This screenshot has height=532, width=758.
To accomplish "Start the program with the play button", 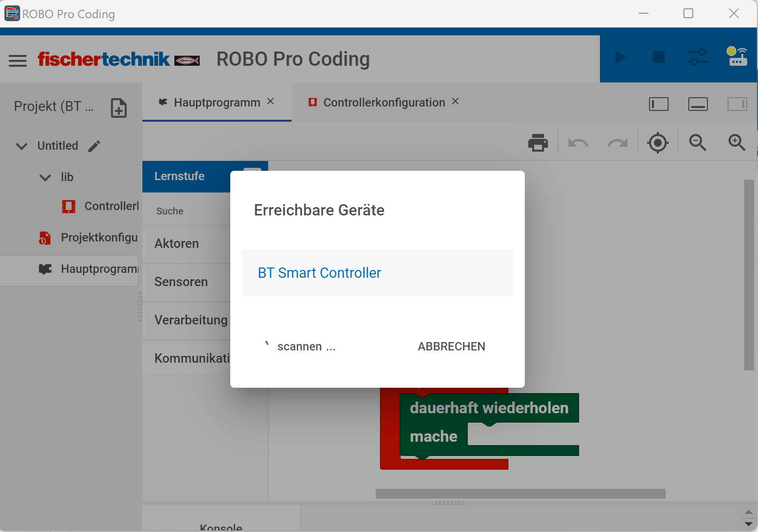I will point(621,57).
